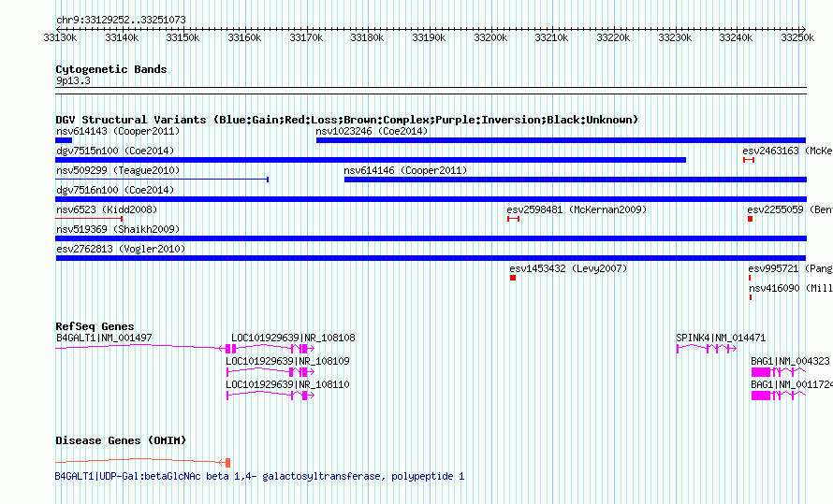Open the dgv7515n100 (Coe2014) variant label
The image size is (833, 504).
[115, 151]
